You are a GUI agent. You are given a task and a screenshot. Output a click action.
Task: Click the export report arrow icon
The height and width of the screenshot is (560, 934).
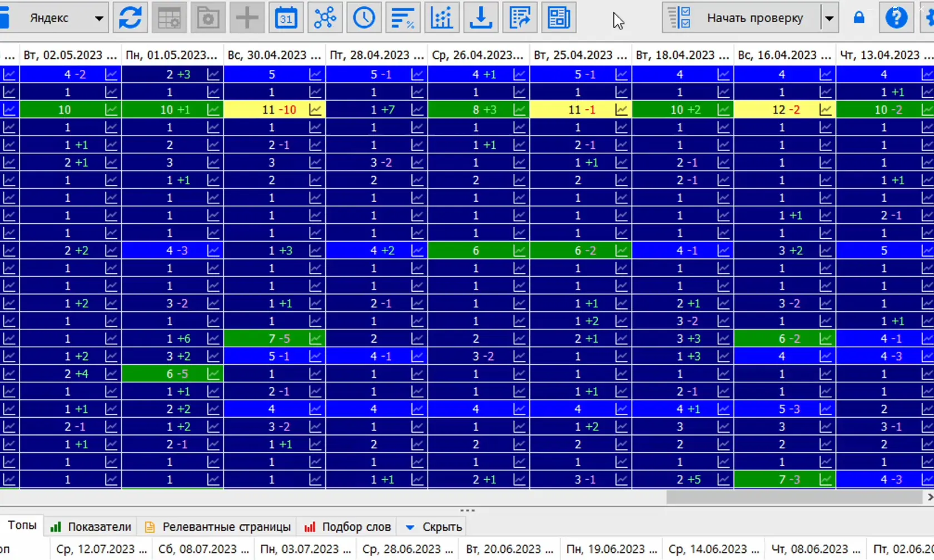tap(519, 18)
